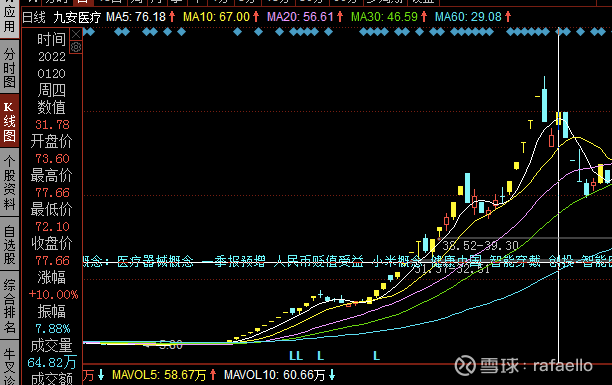Open 自选股 list from sidebar
612x385 pixels.
9,245
